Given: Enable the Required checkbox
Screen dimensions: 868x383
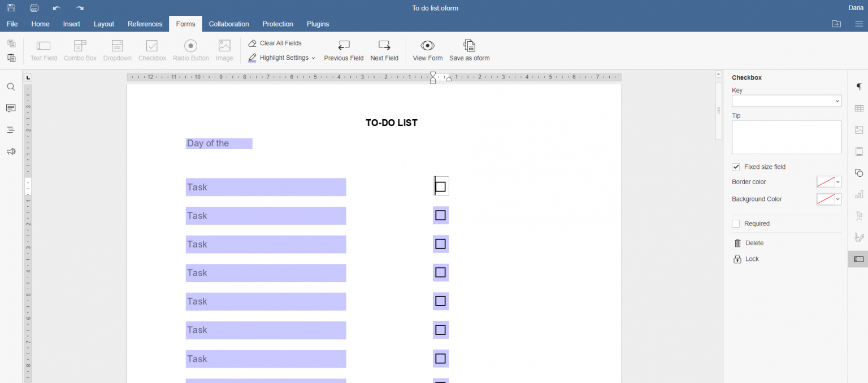Looking at the screenshot, I should (736, 223).
